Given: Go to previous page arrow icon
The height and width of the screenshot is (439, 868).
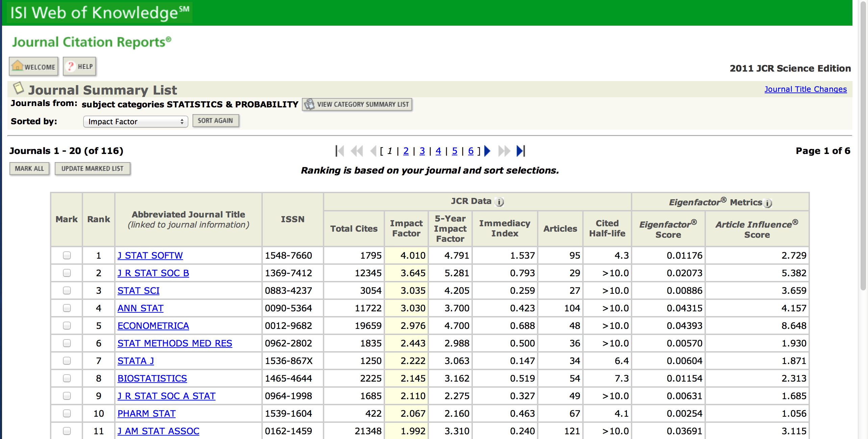Looking at the screenshot, I should click(373, 151).
